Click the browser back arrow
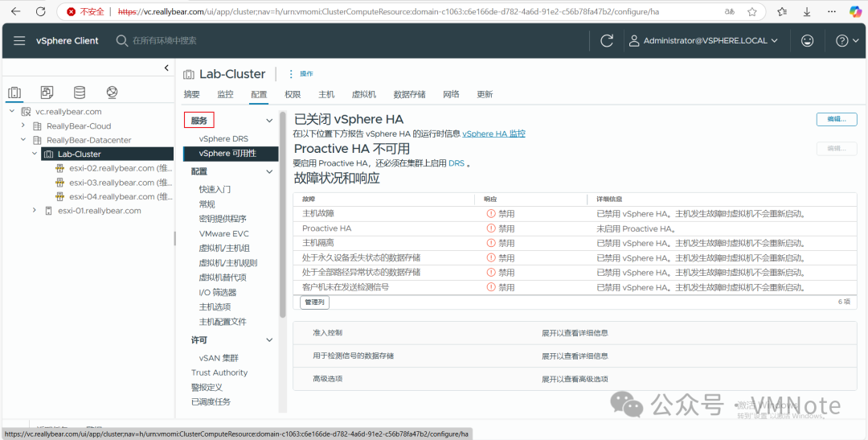Image resolution: width=868 pixels, height=440 pixels. coord(16,11)
